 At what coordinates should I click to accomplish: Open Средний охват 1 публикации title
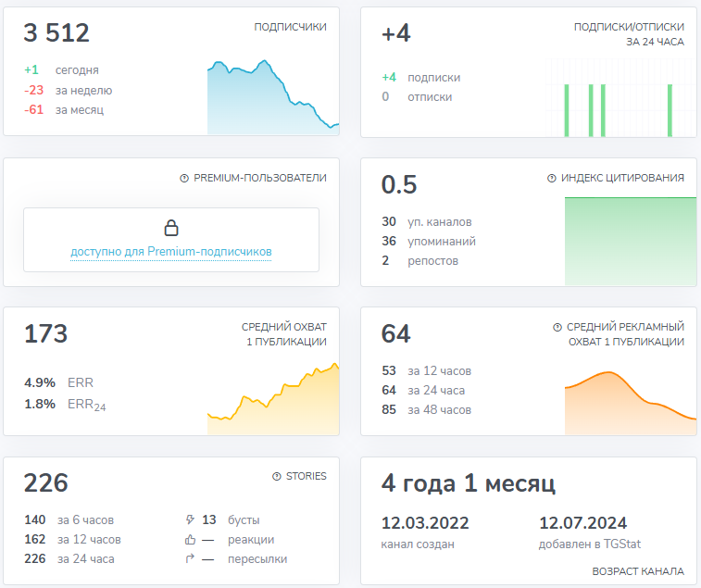click(283, 334)
